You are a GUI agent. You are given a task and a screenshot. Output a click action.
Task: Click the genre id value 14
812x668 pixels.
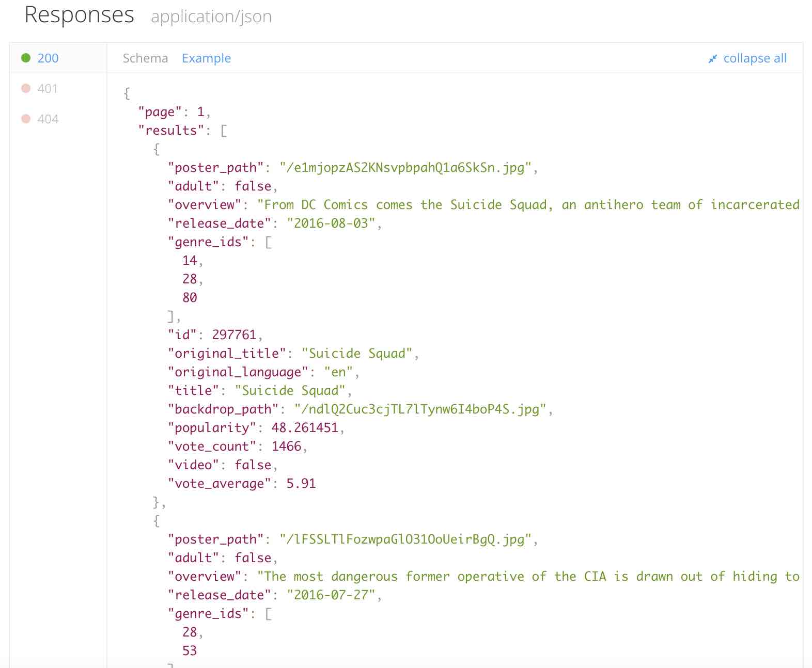(x=190, y=261)
